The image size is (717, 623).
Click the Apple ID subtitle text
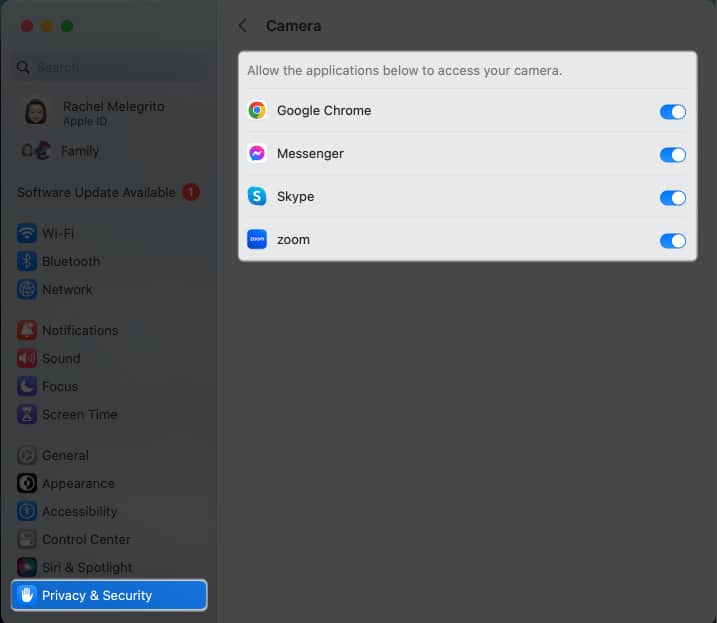pyautogui.click(x=85, y=122)
